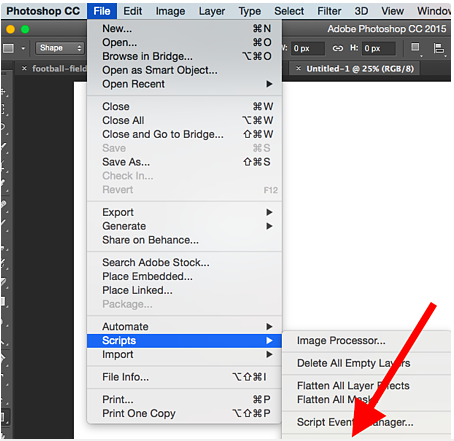The height and width of the screenshot is (441, 454).
Task: Open the Image menu
Action: click(x=170, y=11)
